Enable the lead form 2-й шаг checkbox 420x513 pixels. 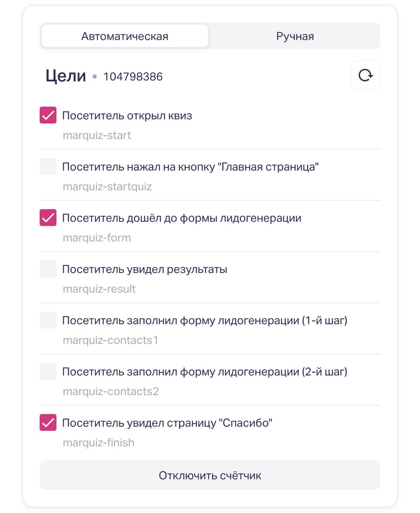click(x=48, y=372)
